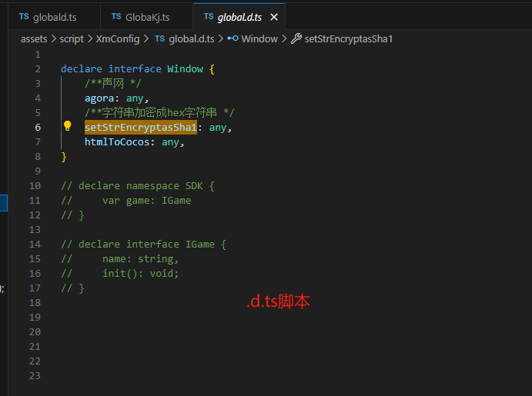
Task: Click line number 14 in the gutter
Action: coord(35,245)
